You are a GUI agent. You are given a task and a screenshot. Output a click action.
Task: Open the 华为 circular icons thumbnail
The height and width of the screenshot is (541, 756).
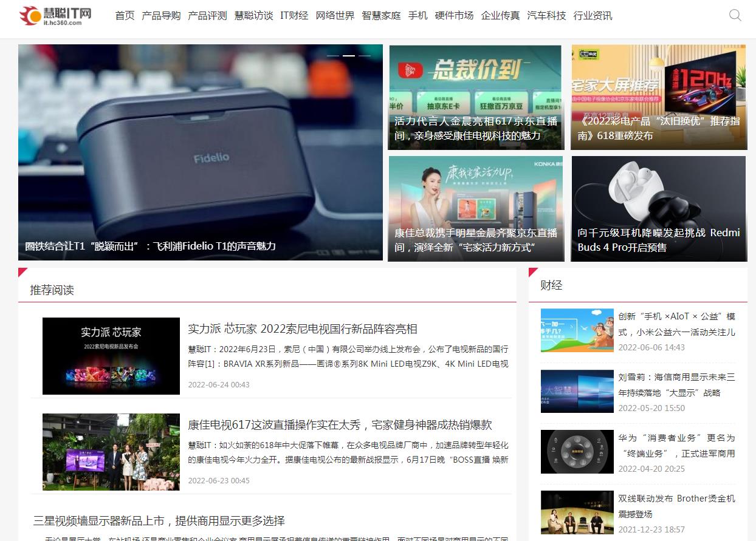tap(577, 452)
